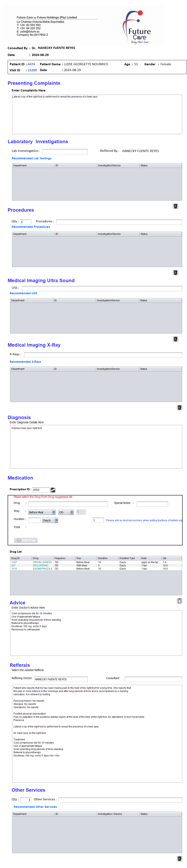Click the trash icon below X-Ray table
187x868 pixels.
[x=179, y=407]
